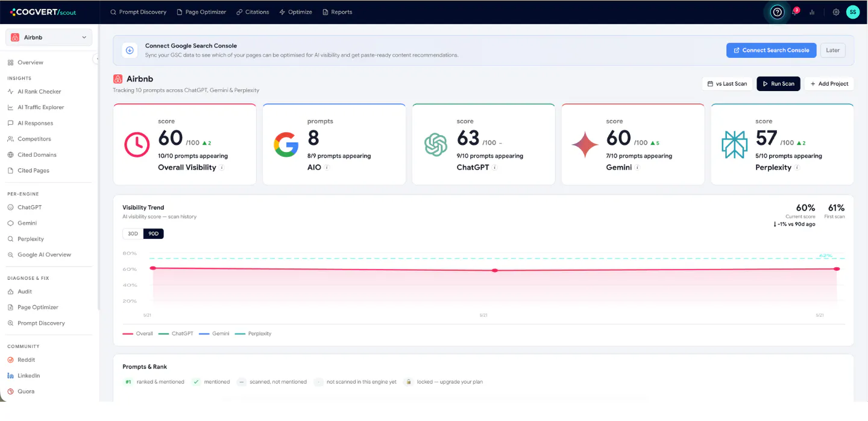Click the Gemini star logo on score card
Screen dimensions: 868x421
pyautogui.click(x=585, y=145)
